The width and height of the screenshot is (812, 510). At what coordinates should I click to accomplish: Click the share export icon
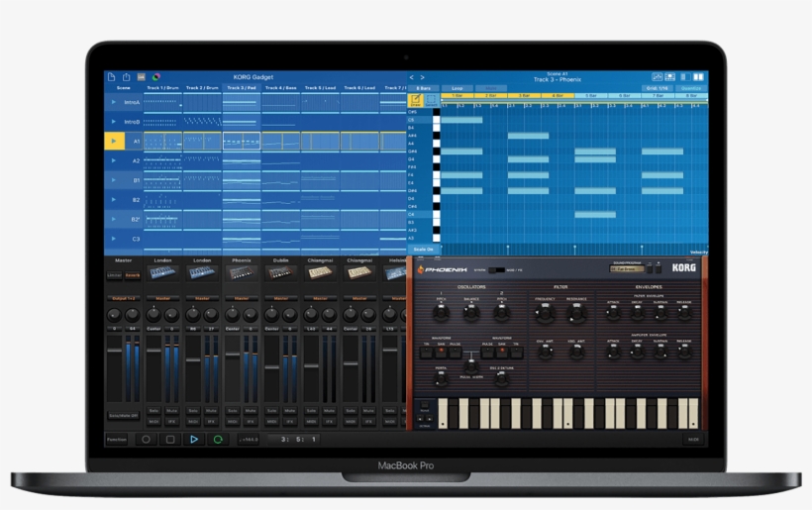127,77
